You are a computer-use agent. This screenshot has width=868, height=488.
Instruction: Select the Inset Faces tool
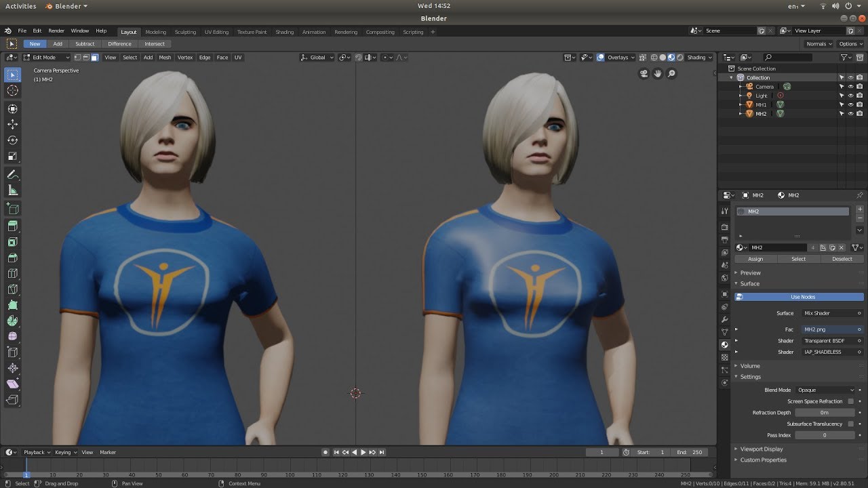[x=13, y=242]
